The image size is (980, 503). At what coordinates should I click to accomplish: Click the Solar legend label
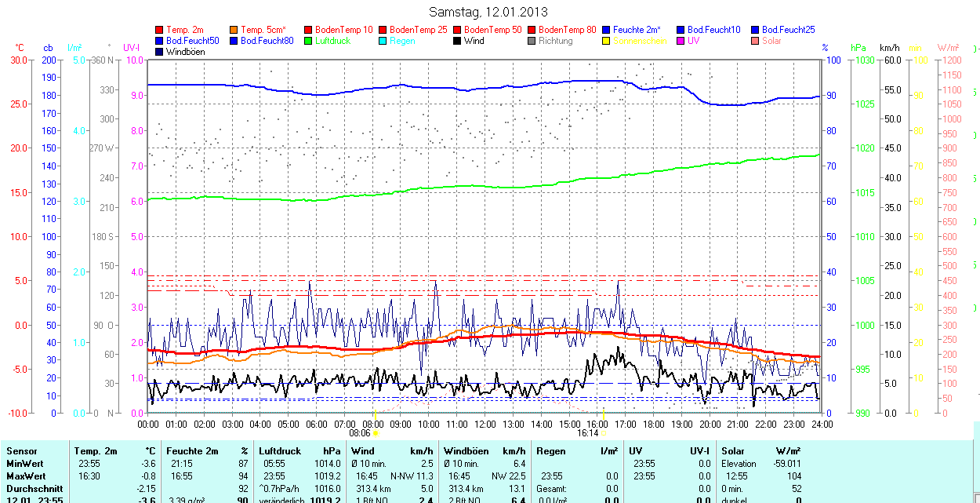(x=772, y=41)
